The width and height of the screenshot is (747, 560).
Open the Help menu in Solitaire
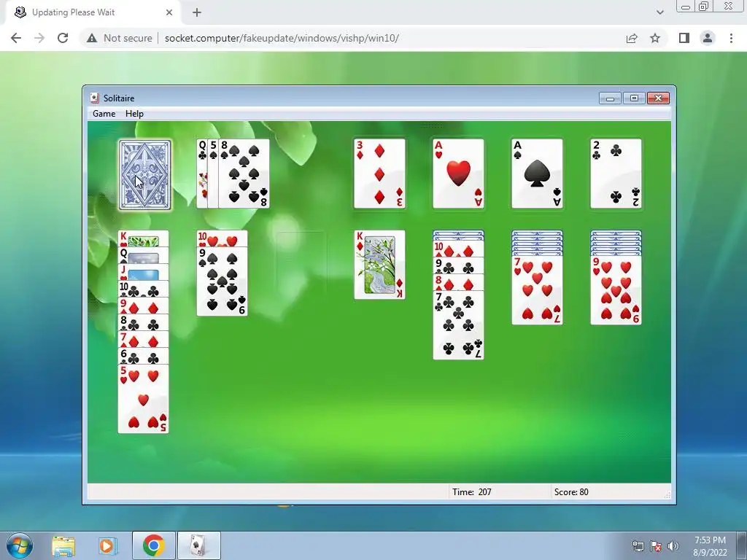(x=134, y=114)
